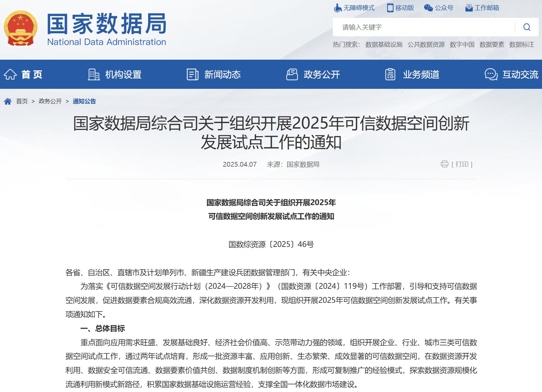The width and height of the screenshot is (542, 392).
Task: Click the 打印 print button
Action: click(462, 164)
